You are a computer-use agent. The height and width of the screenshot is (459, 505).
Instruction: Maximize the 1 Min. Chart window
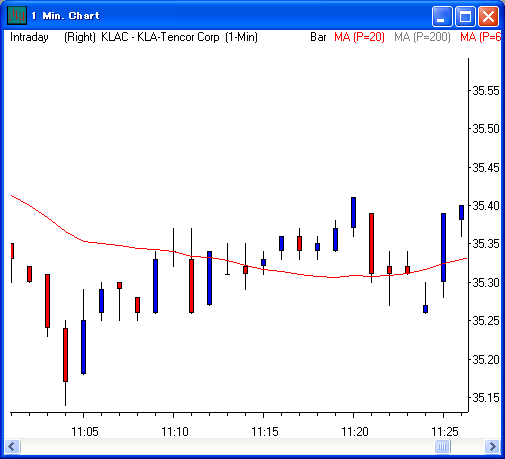click(465, 16)
